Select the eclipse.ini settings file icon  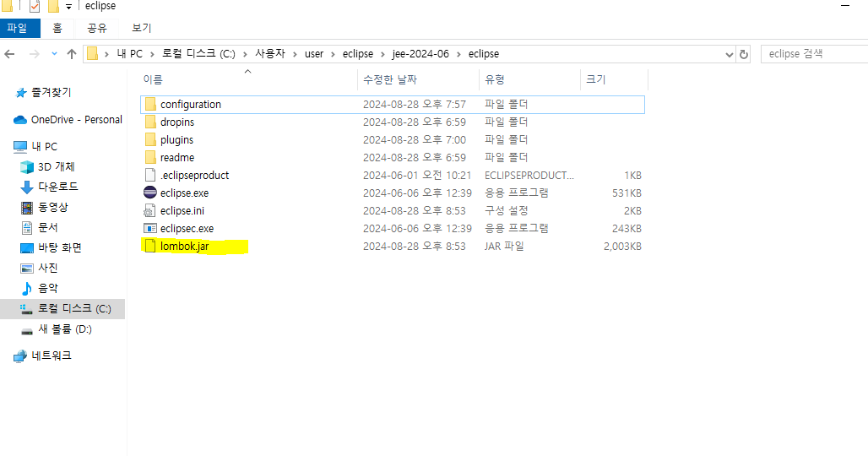(149, 211)
